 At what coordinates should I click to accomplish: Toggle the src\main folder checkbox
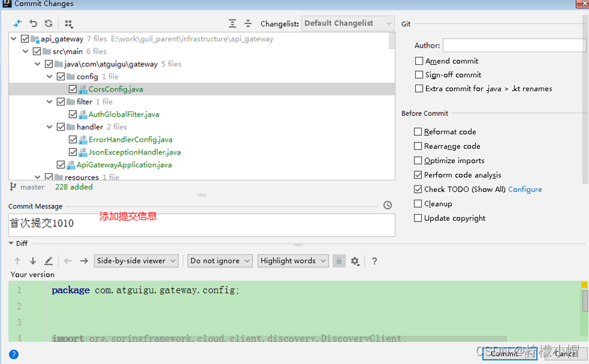click(37, 51)
